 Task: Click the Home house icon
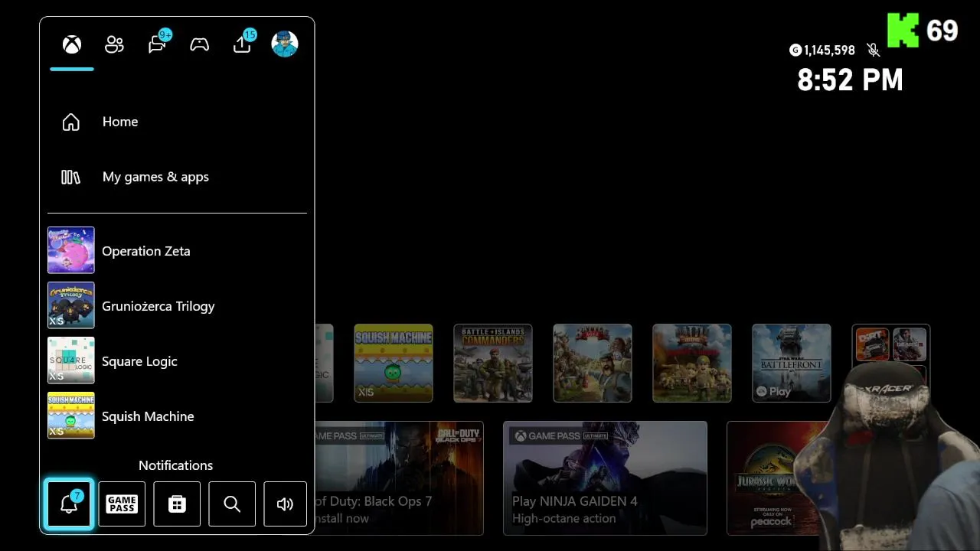click(x=70, y=122)
